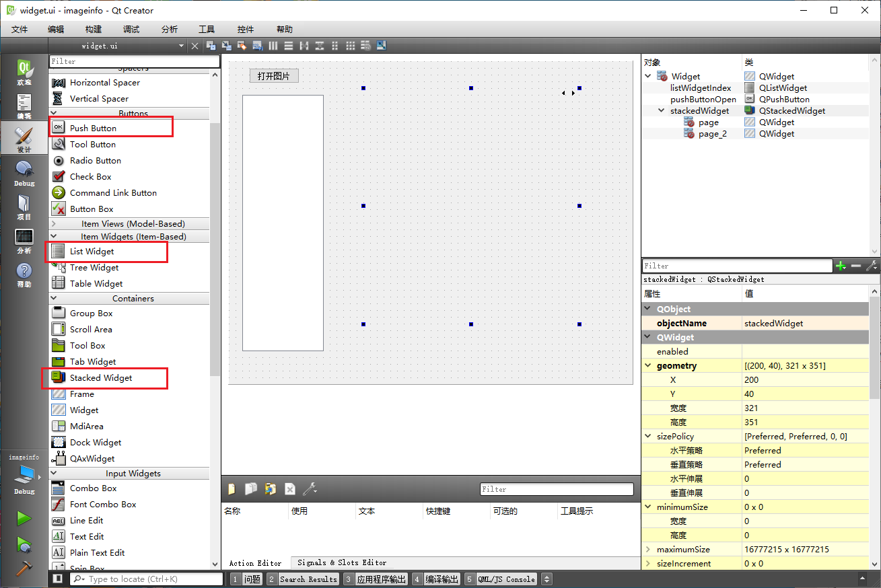The image size is (881, 588).
Task: Collapse the geometry property group
Action: tap(647, 365)
